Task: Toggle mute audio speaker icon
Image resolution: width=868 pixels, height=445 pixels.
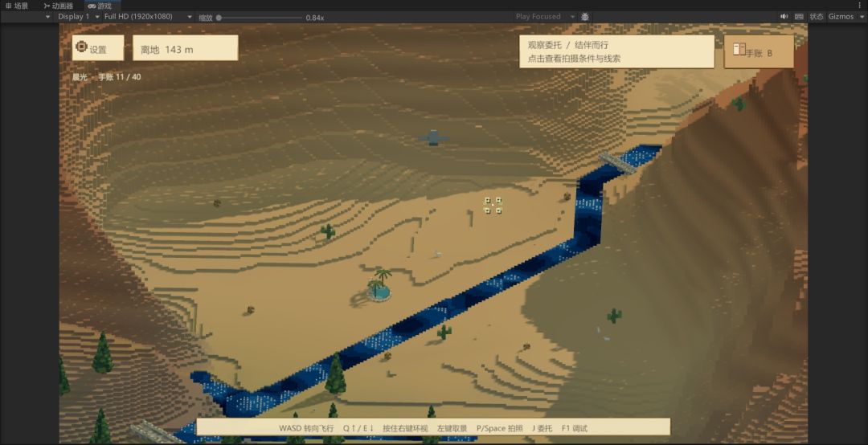Action: pyautogui.click(x=784, y=17)
